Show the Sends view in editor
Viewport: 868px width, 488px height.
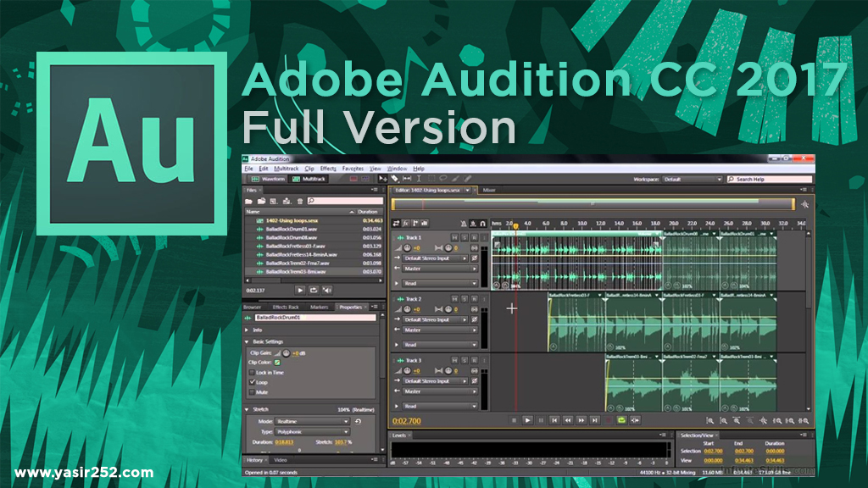[415, 223]
